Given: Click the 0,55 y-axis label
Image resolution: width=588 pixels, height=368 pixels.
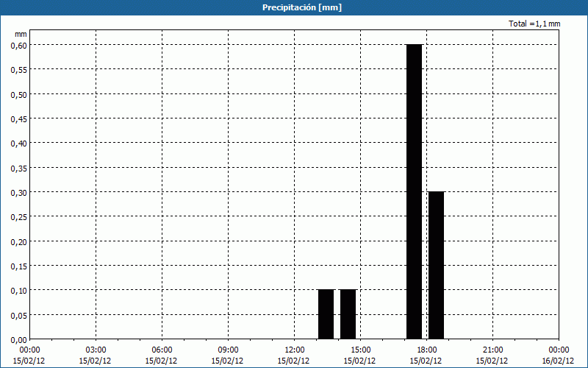Looking at the screenshot, I should click(19, 69).
